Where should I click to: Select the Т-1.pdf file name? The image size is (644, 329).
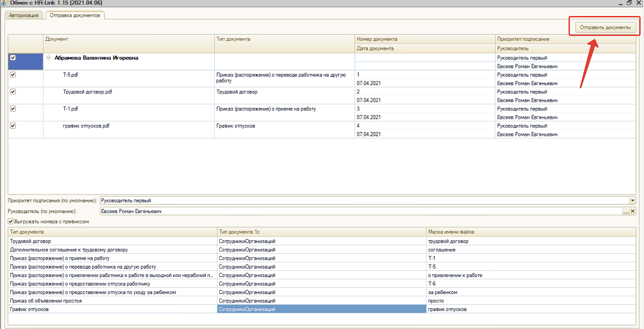point(70,109)
